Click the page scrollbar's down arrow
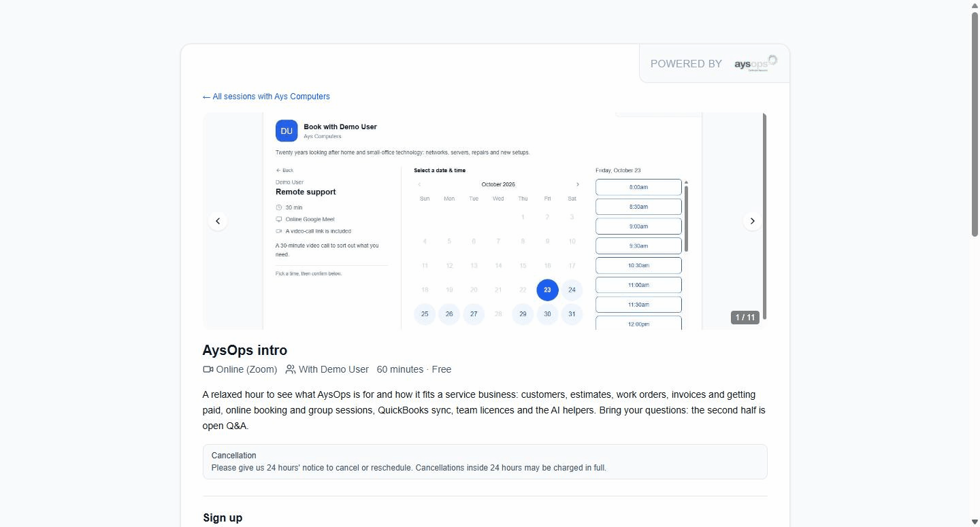 [x=975, y=522]
